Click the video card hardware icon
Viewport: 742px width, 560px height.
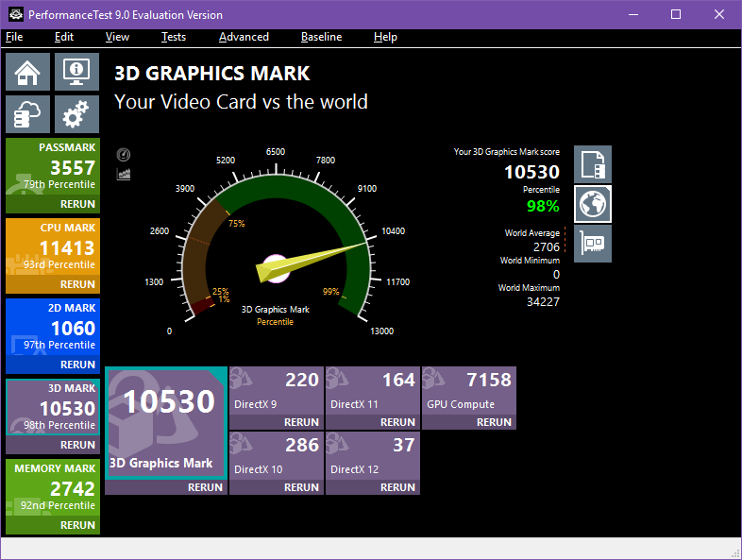tap(593, 244)
